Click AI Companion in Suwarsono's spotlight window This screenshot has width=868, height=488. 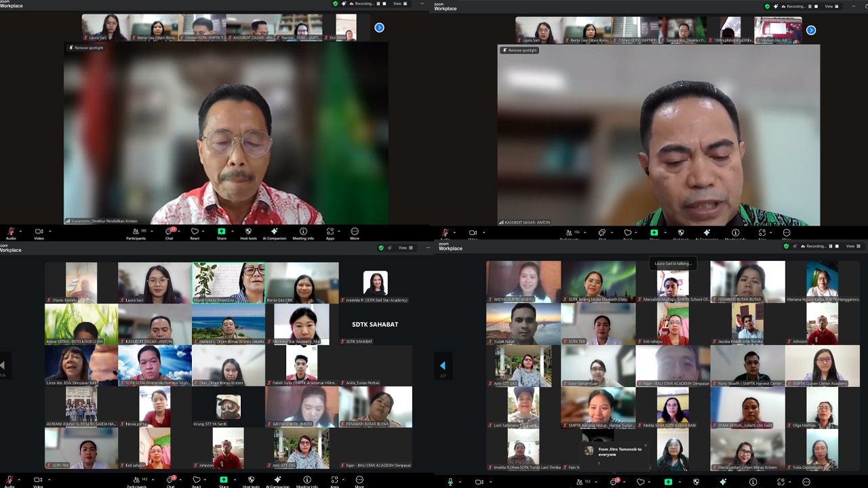coord(274,232)
